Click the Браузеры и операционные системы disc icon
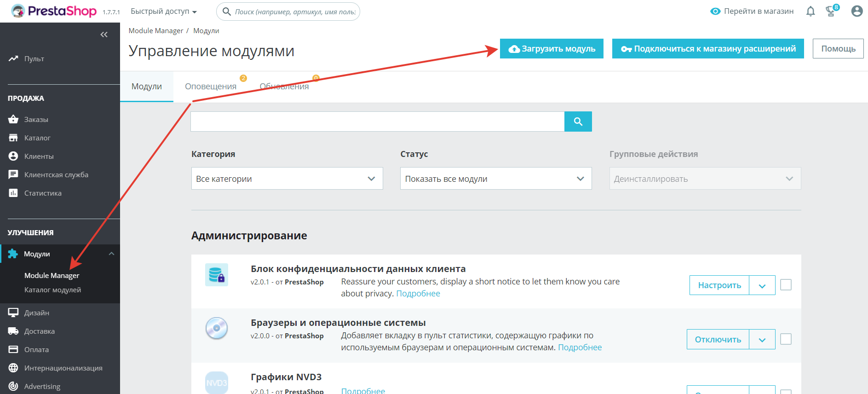This screenshot has height=394, width=868. click(217, 328)
